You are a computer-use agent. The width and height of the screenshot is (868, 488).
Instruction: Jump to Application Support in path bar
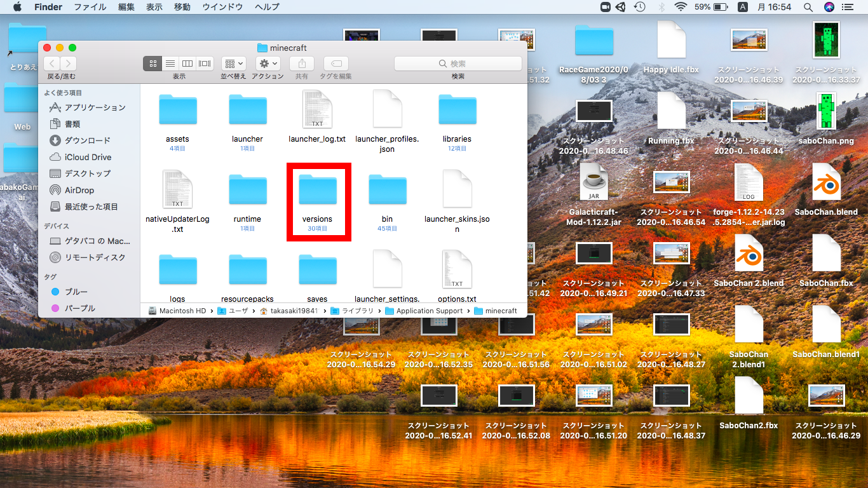click(423, 311)
